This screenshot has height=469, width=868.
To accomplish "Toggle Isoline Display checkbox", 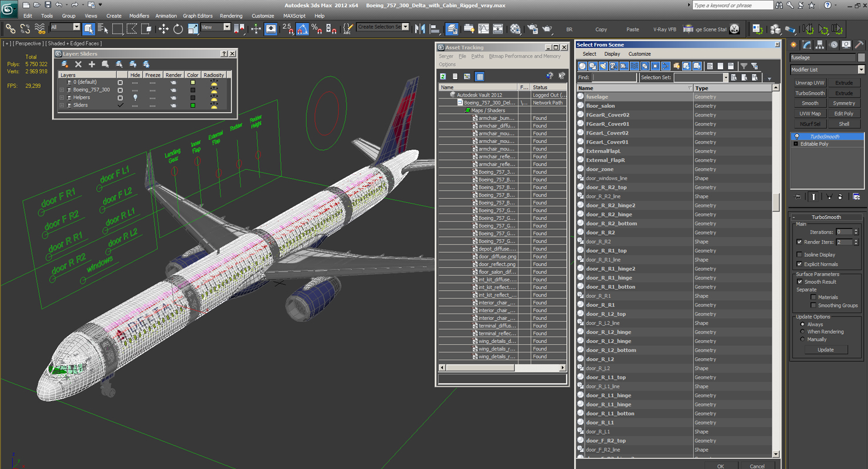I will pos(799,254).
